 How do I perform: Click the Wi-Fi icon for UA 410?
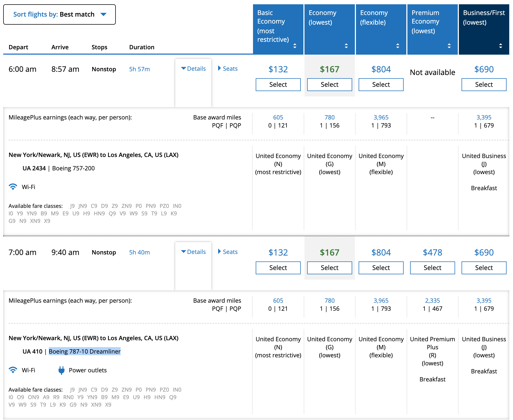tap(13, 370)
